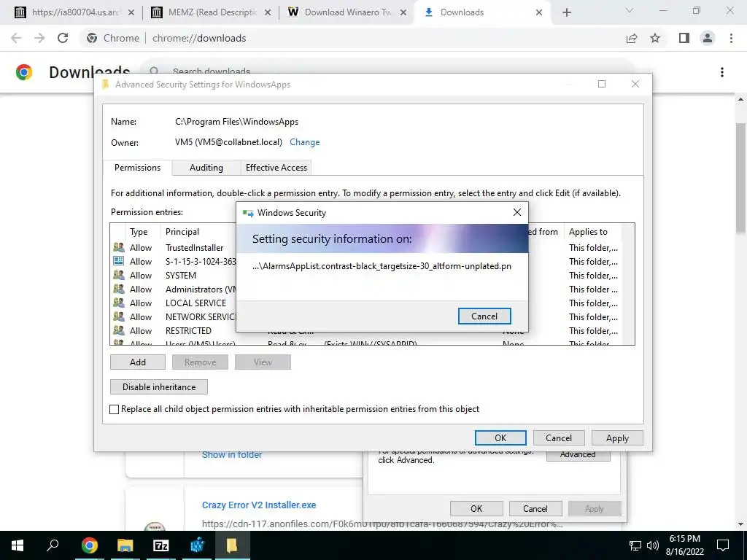Open the Effective Access tab

pos(276,168)
